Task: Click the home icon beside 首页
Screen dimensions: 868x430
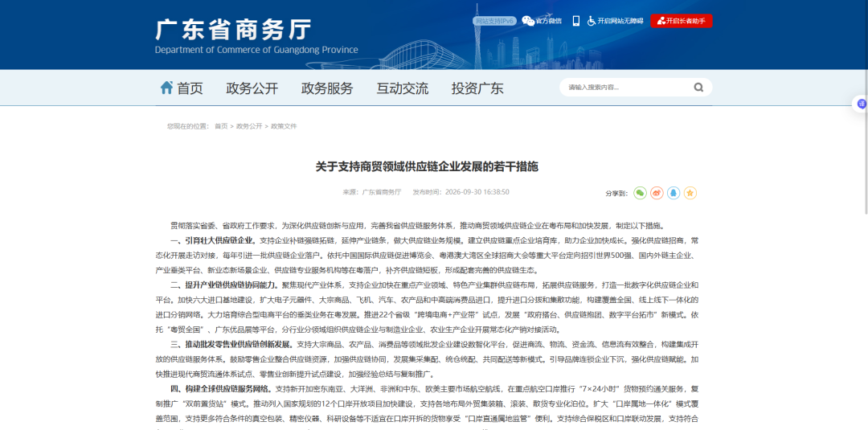Action: click(166, 88)
